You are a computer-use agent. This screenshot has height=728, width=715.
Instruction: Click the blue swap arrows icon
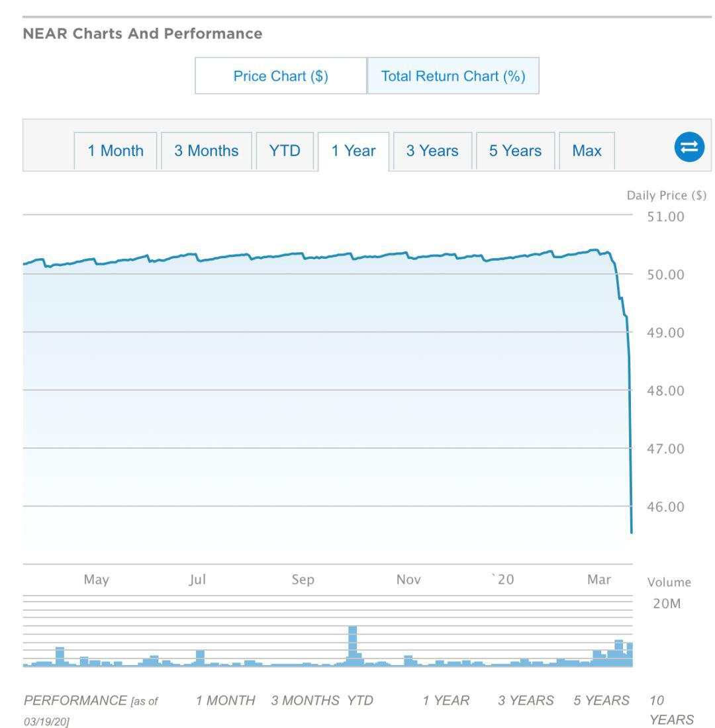tap(689, 147)
